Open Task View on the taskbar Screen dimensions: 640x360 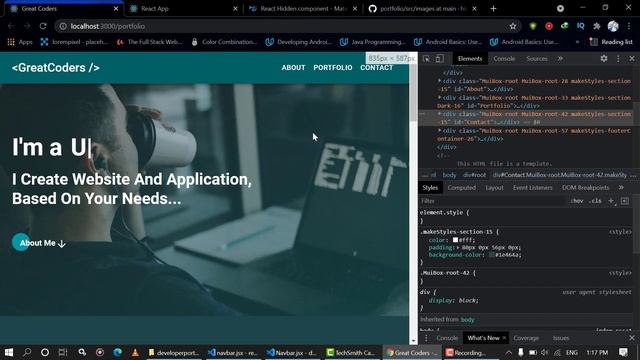(62, 352)
